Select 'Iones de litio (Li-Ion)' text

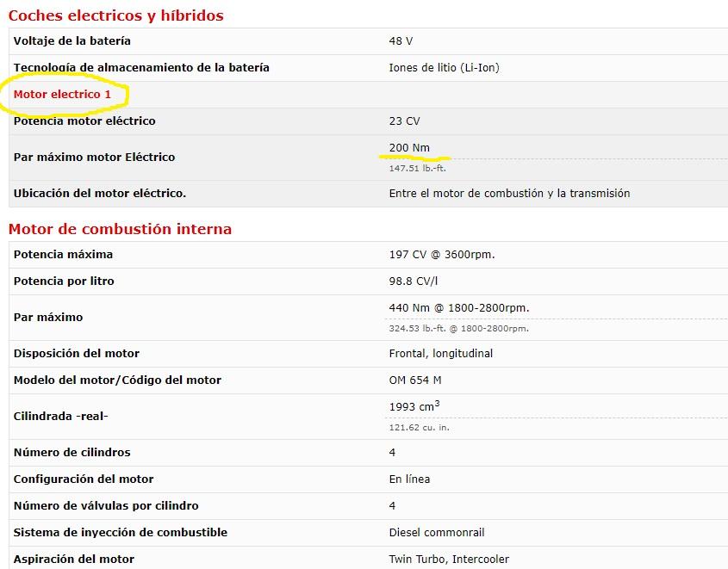click(444, 68)
